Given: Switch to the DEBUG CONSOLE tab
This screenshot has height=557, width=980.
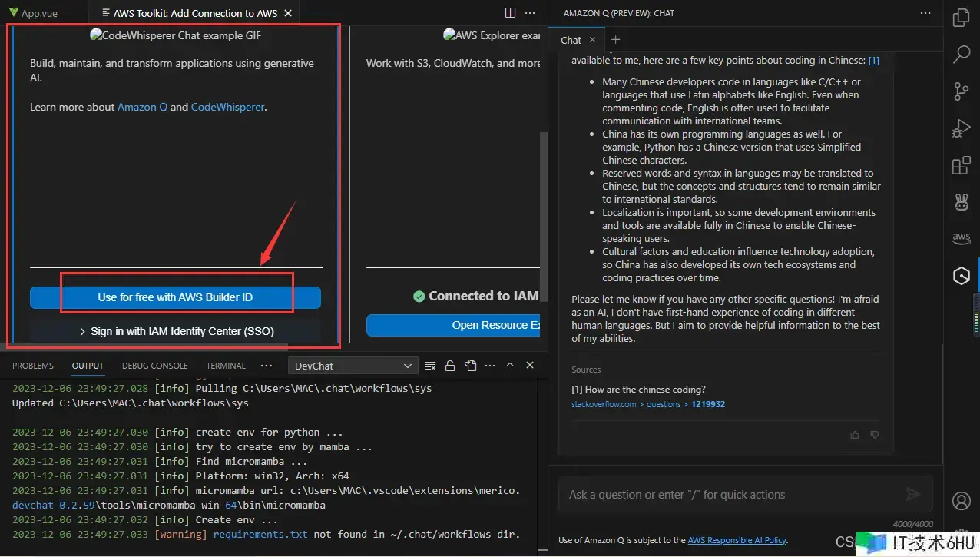Looking at the screenshot, I should 154,366.
